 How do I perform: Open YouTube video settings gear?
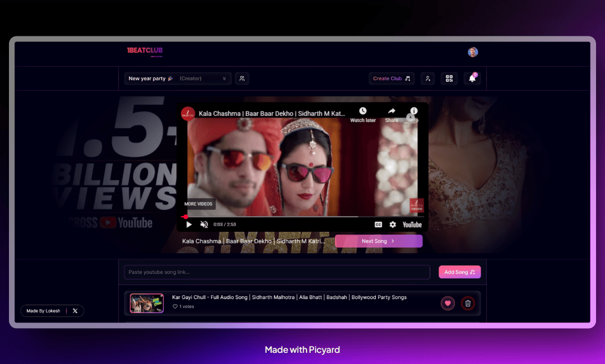393,225
